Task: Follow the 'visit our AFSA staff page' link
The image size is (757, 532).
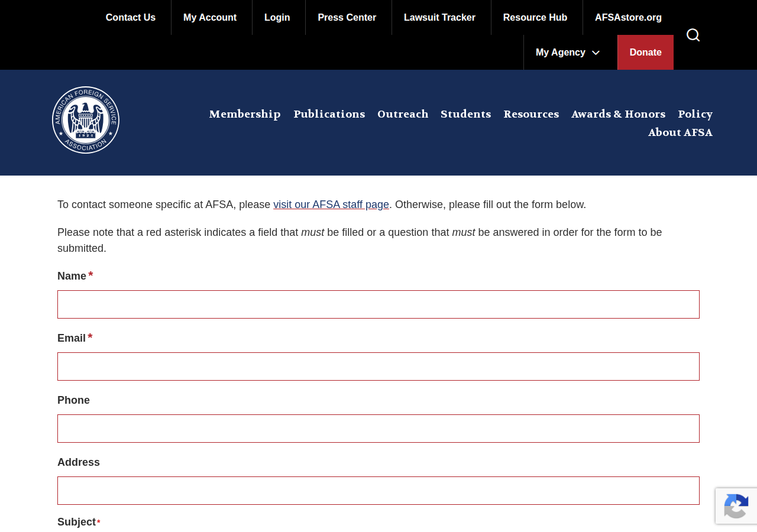Action: click(x=331, y=205)
